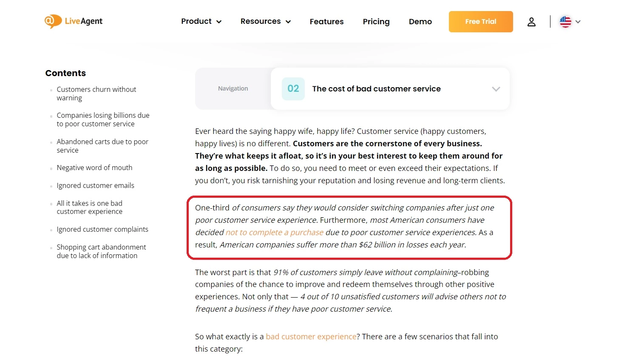Open the Features menu item
The width and height of the screenshot is (644, 361).
(326, 22)
